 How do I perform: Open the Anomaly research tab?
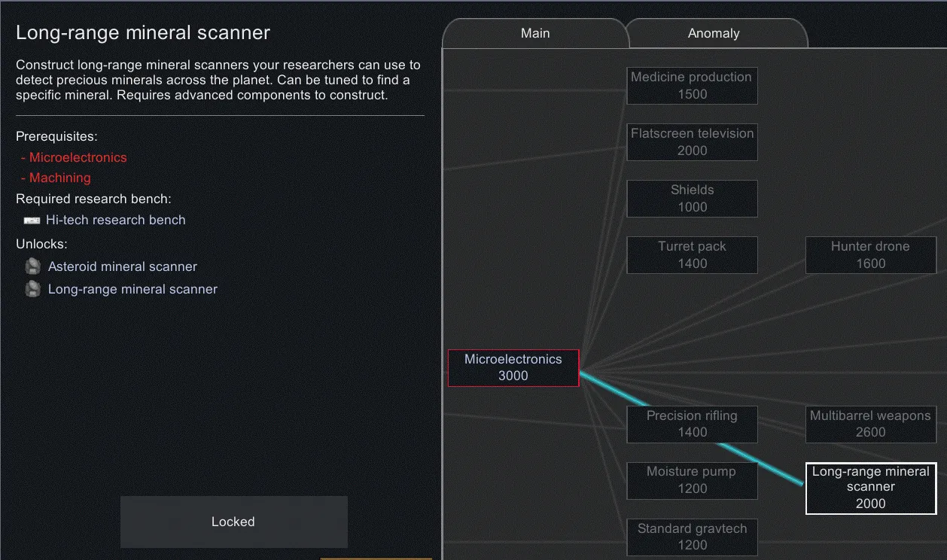(714, 33)
